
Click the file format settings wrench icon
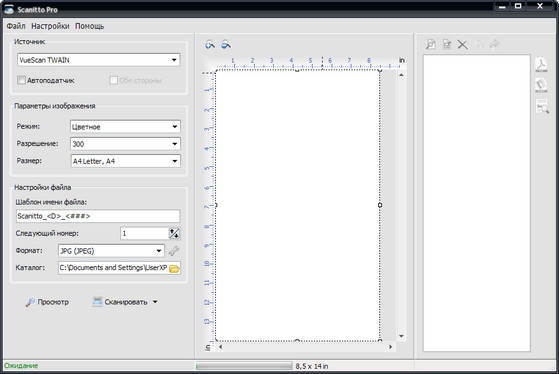(x=174, y=251)
